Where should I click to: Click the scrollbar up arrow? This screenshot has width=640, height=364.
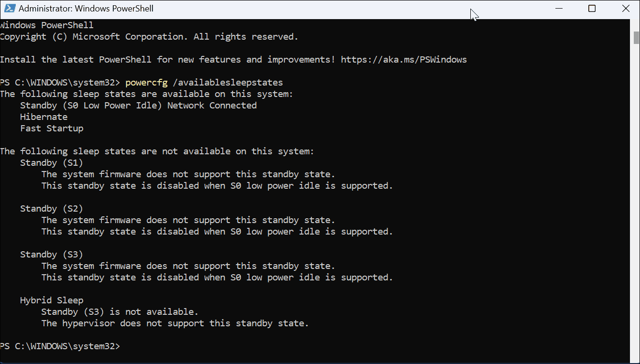(x=636, y=23)
